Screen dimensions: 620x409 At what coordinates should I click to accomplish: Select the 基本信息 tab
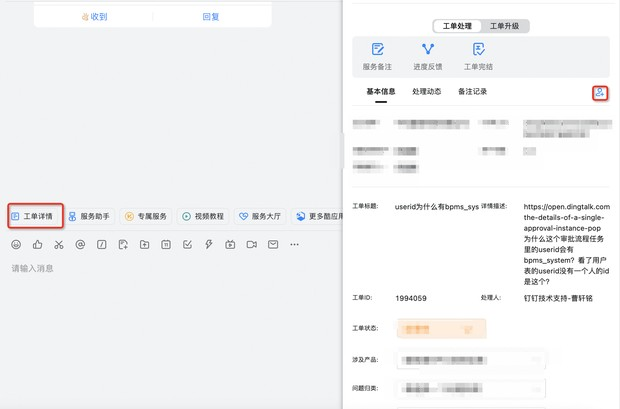(381, 92)
